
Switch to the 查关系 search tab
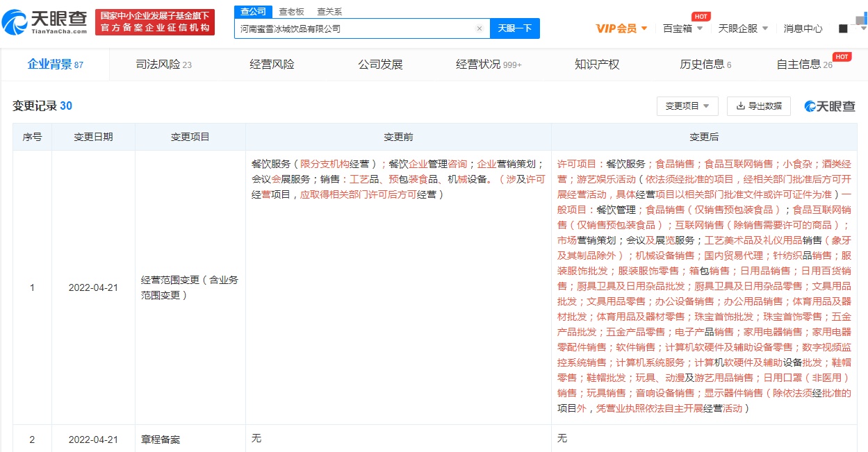tap(329, 12)
